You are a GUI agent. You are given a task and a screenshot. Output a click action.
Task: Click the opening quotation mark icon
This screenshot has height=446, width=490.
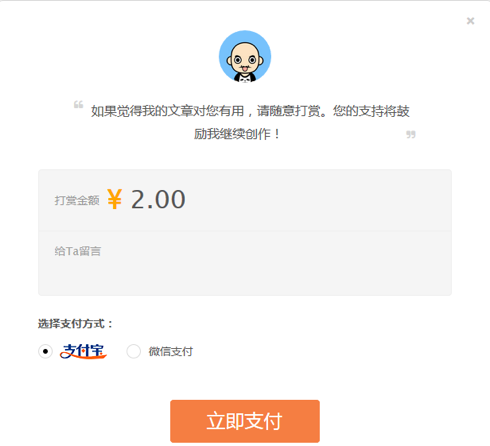click(x=78, y=104)
